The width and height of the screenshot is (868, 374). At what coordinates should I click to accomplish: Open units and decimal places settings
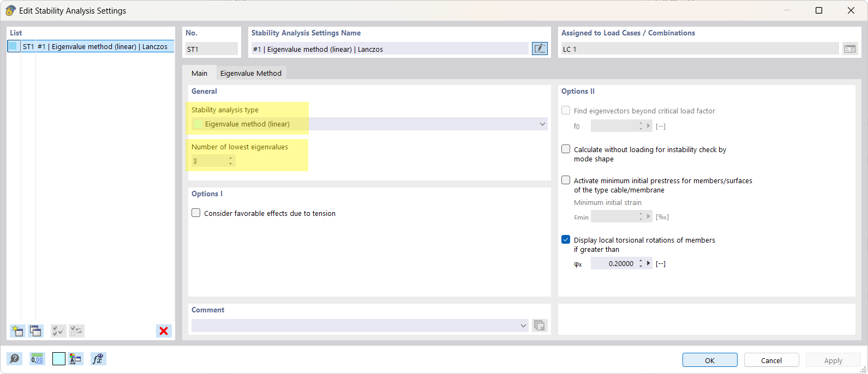click(37, 359)
